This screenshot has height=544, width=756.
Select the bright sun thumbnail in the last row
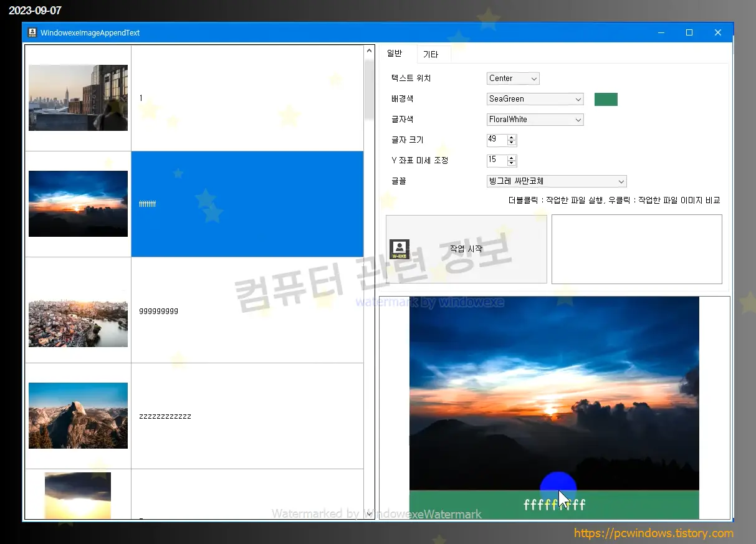(78, 495)
